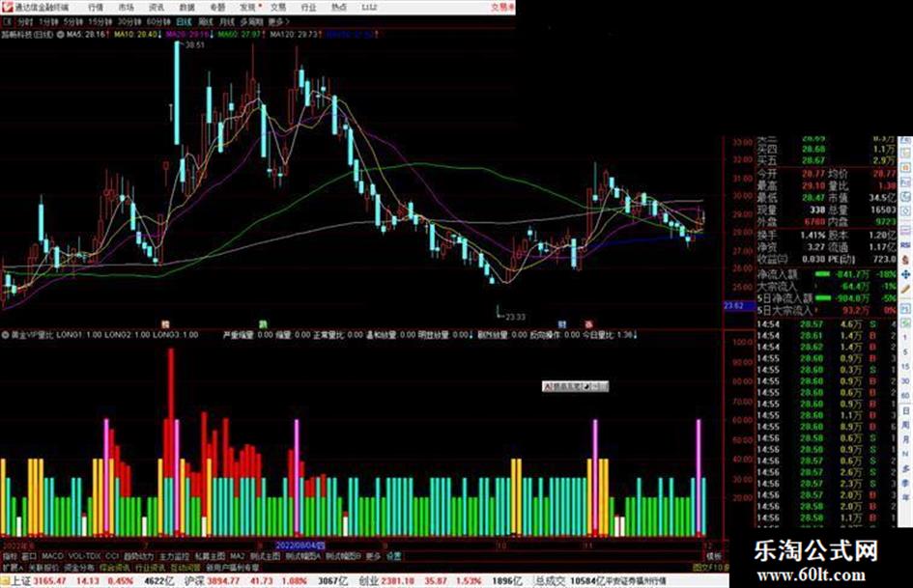Click the 今开 28.77 value
The width and height of the screenshot is (913, 588).
click(x=813, y=174)
